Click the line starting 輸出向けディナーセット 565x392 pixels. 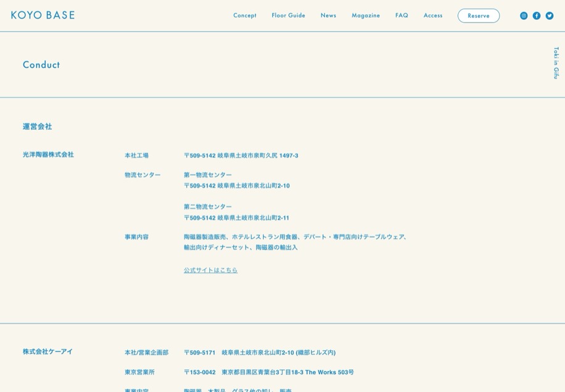point(241,248)
